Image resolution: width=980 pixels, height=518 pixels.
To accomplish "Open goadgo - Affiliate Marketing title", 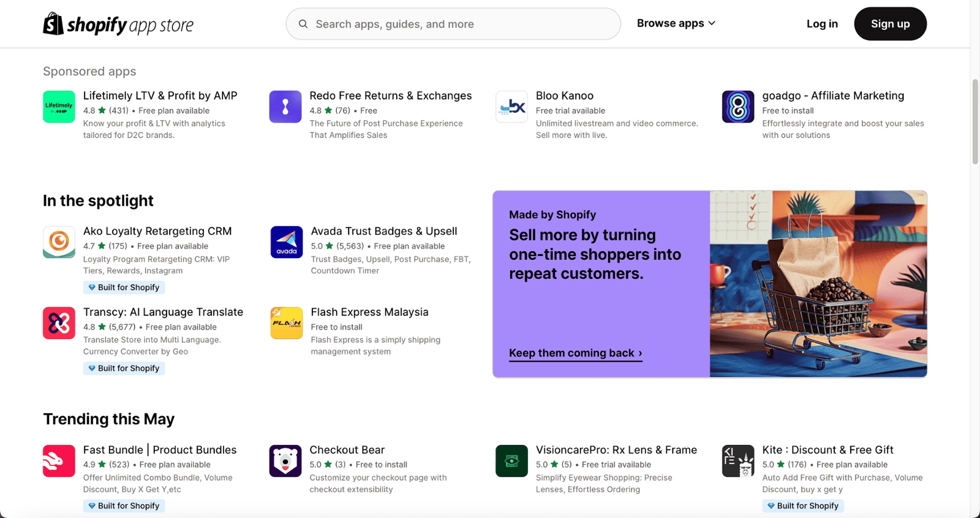I will [833, 96].
